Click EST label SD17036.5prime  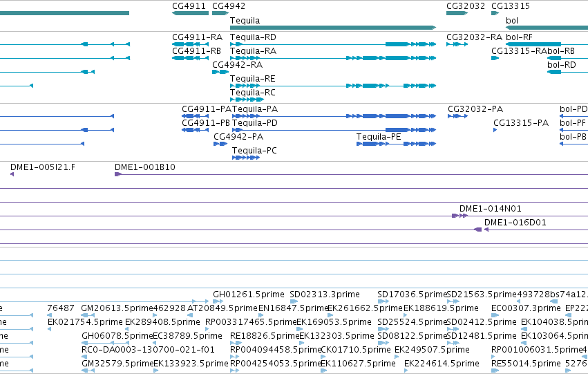pos(412,294)
